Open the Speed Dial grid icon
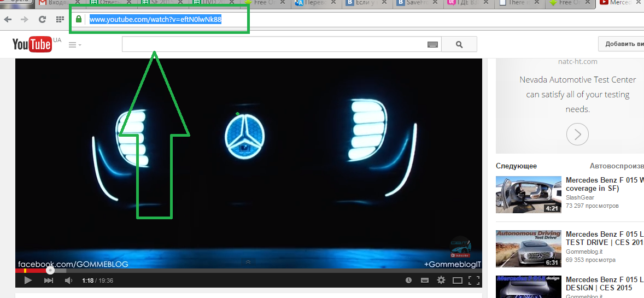The width and height of the screenshot is (644, 298). click(x=60, y=19)
